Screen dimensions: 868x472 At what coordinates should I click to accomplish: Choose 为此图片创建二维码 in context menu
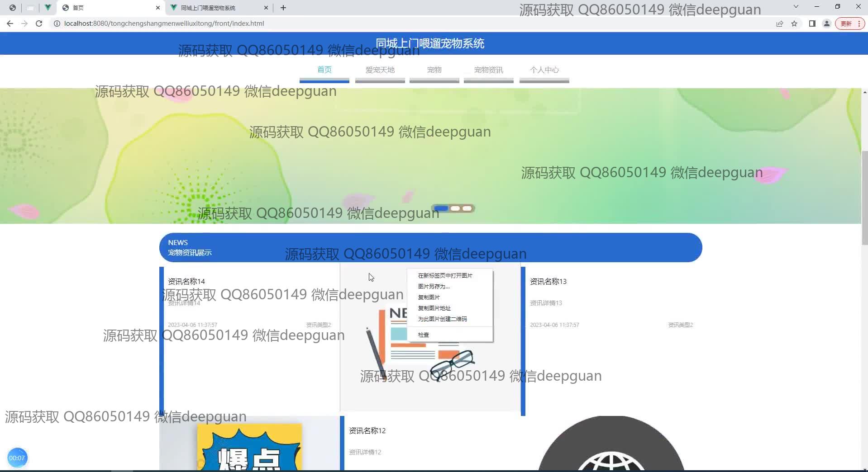click(450, 319)
